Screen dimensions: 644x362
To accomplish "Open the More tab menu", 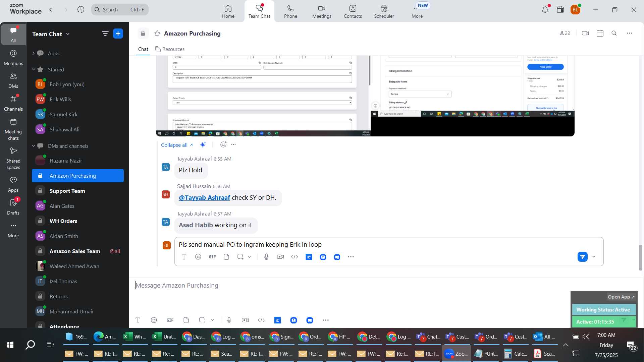I will pos(417,11).
